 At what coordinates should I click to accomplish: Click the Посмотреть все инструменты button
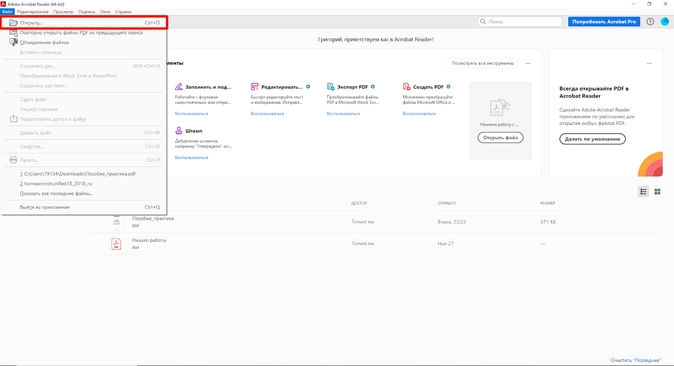[482, 63]
